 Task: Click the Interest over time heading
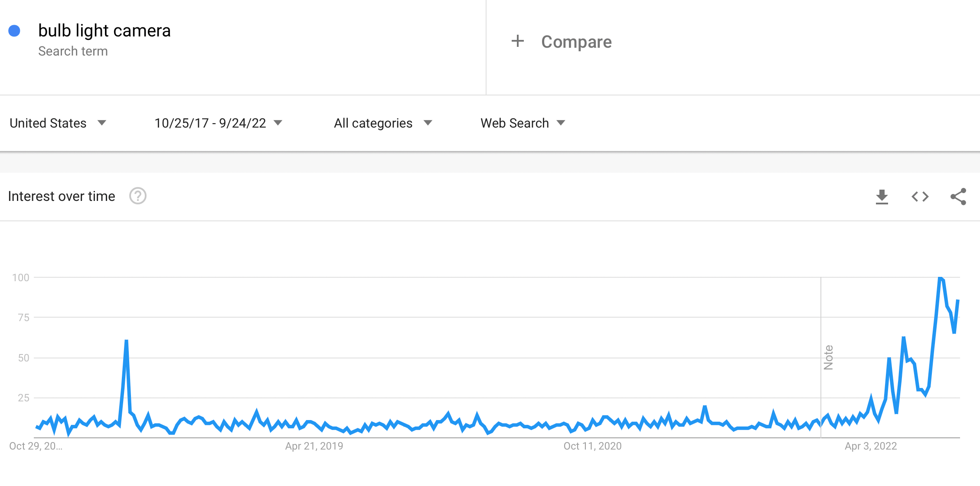(x=62, y=196)
